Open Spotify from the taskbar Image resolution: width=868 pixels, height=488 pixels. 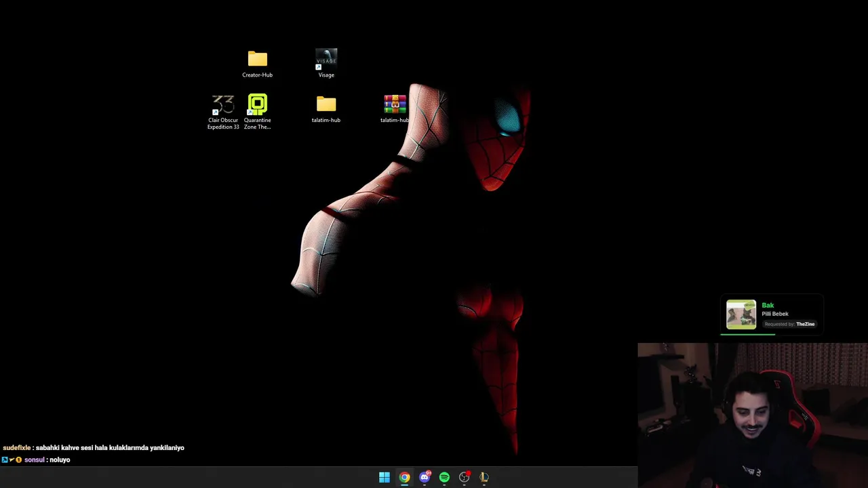pyautogui.click(x=444, y=477)
